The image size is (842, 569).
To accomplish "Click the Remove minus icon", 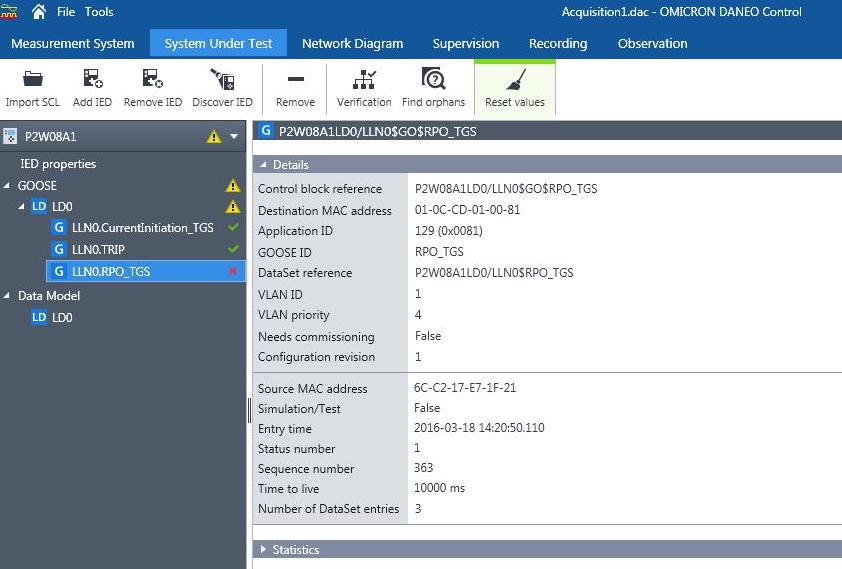I will 295,79.
